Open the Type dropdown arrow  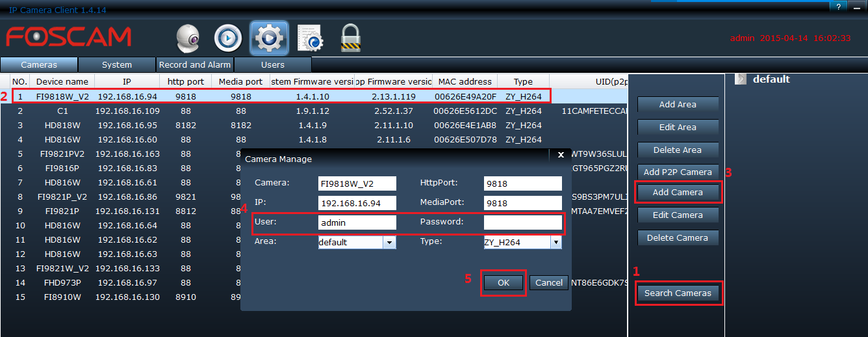[x=555, y=243]
